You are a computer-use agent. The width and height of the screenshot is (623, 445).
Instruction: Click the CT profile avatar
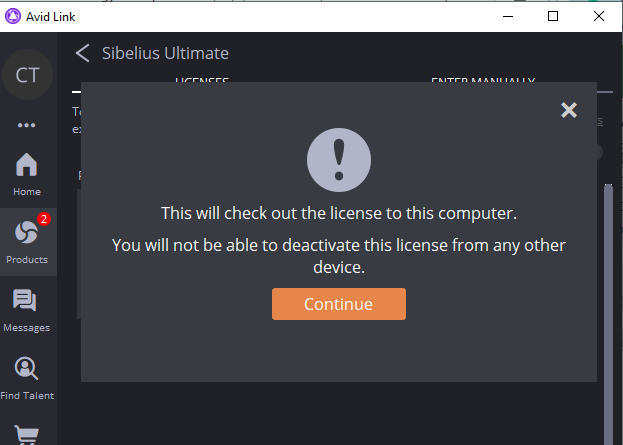click(27, 75)
